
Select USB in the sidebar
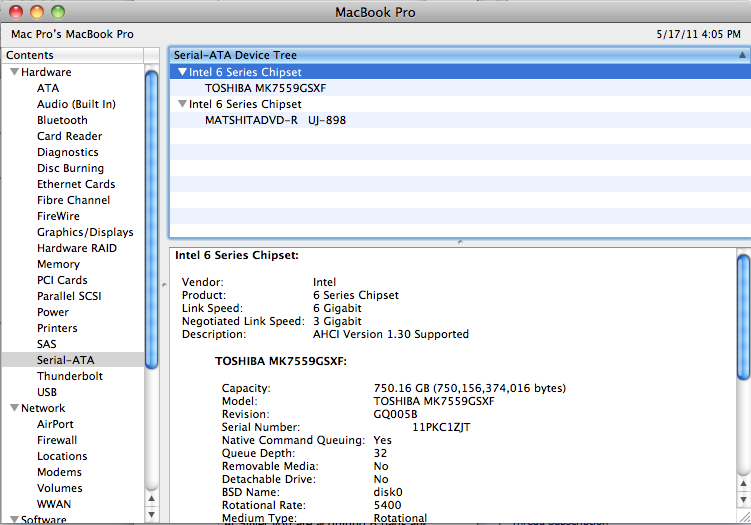47,392
